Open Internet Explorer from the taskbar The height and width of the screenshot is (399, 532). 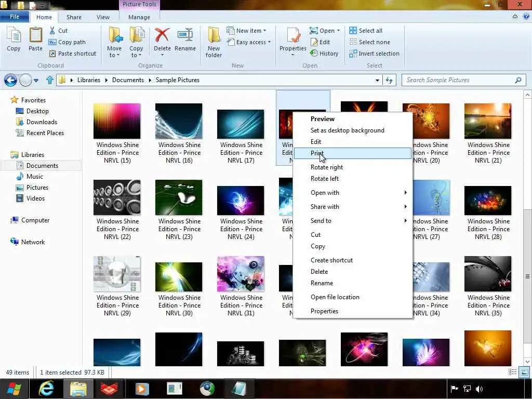[x=46, y=389]
